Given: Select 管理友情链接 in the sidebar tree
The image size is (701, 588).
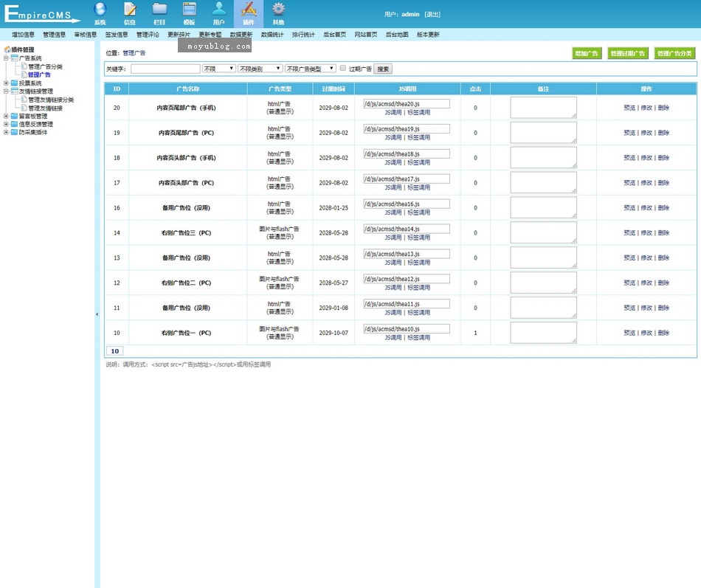Looking at the screenshot, I should [x=46, y=108].
